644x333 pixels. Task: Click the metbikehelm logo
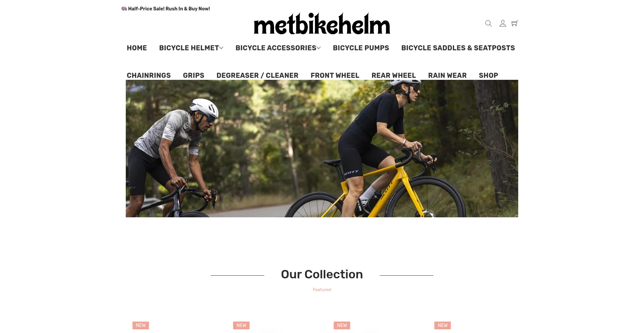[322, 24]
